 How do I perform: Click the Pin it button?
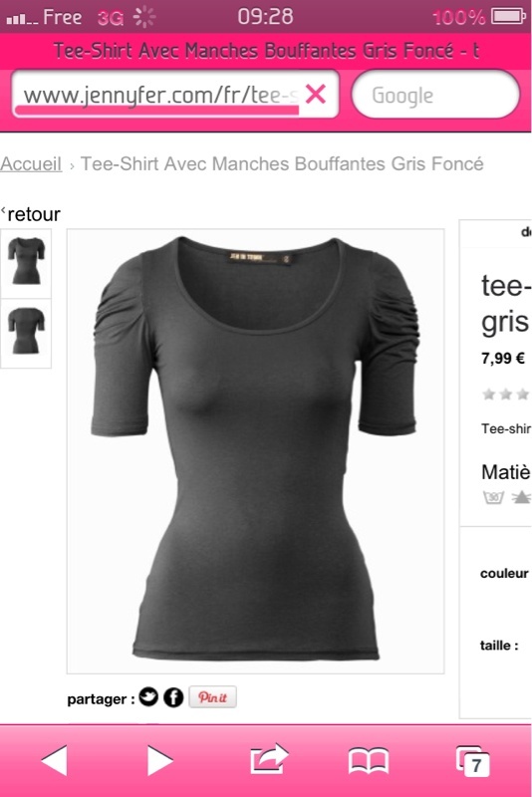[x=212, y=696]
